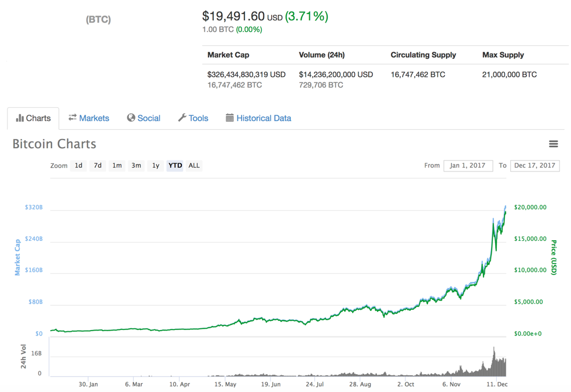Click the globe icon beside Social
Viewport: 571px width, 392px height.
point(131,118)
